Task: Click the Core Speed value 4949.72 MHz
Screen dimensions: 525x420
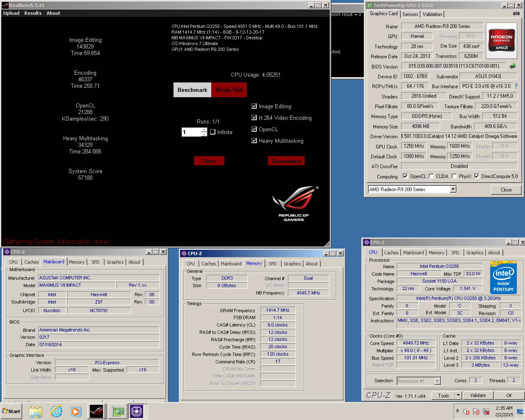Action: pos(416,343)
